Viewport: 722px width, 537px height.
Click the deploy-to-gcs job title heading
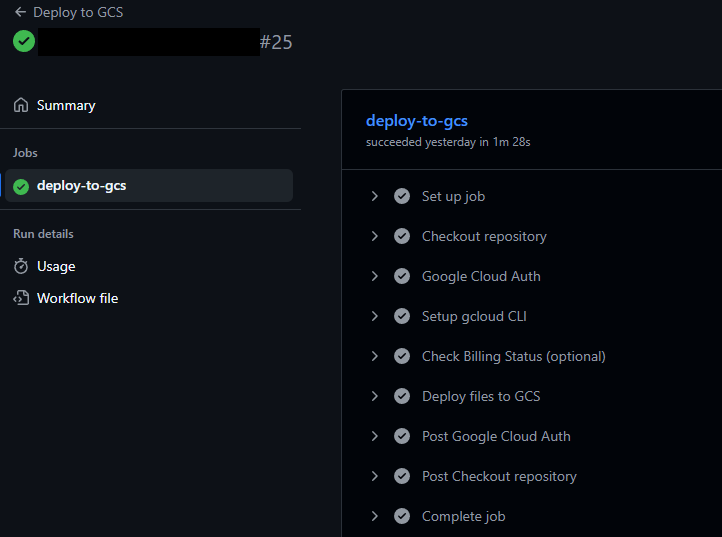[417, 121]
